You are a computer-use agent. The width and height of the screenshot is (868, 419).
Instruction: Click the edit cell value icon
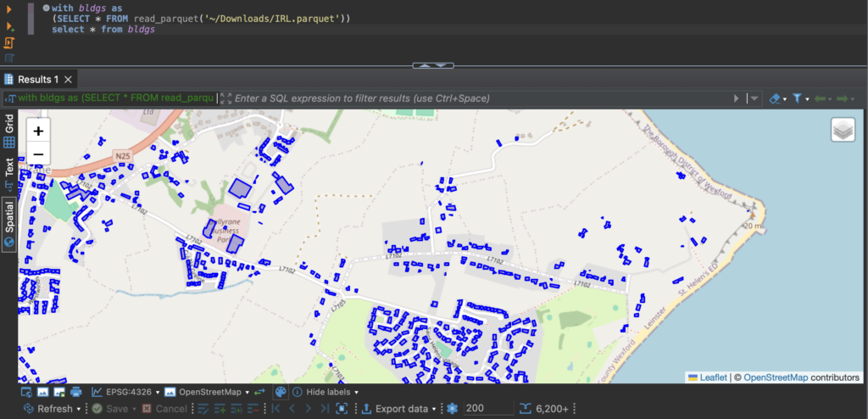203,409
